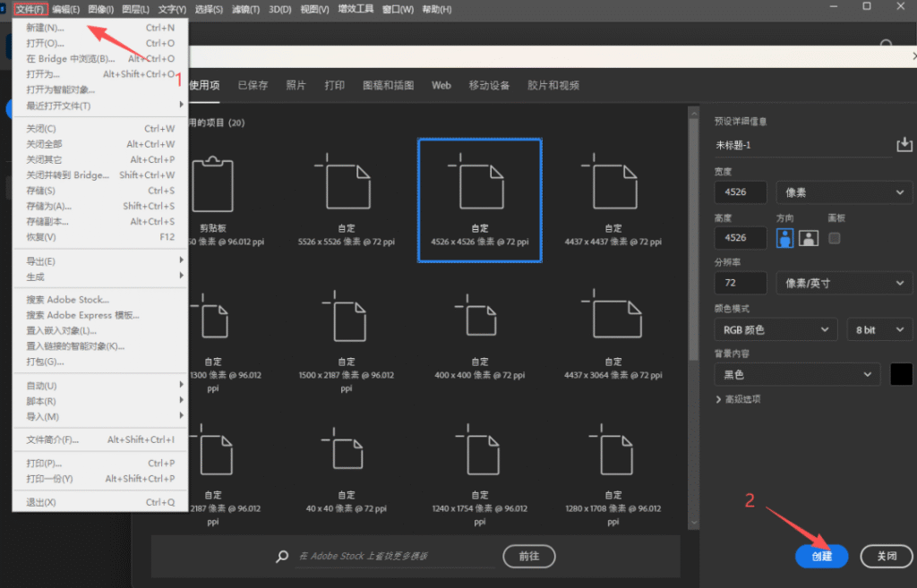Open the RGB 颜色 color mode dropdown
The width and height of the screenshot is (917, 588).
click(x=776, y=329)
